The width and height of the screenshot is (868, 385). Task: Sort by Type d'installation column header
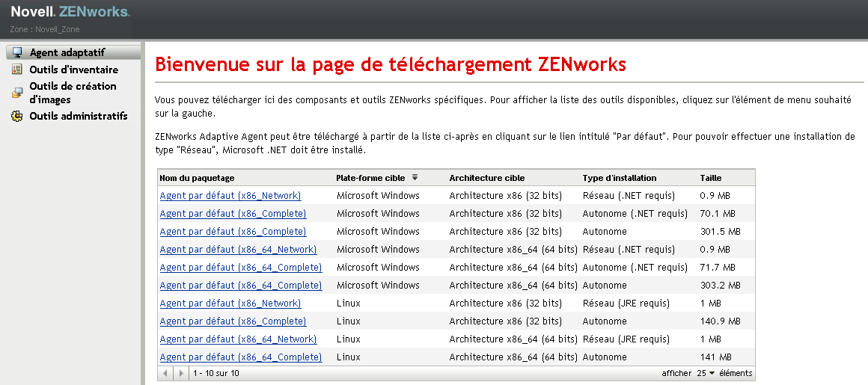tap(620, 178)
